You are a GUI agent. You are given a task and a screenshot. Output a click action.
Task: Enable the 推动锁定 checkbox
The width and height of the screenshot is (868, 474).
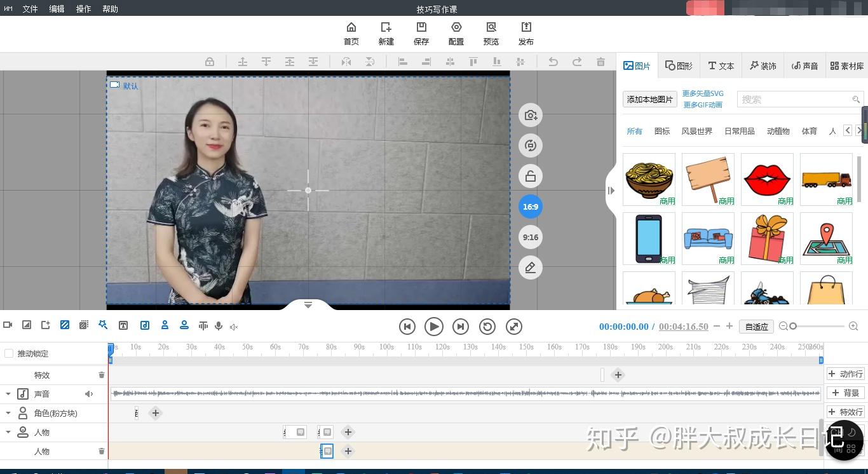click(x=9, y=353)
